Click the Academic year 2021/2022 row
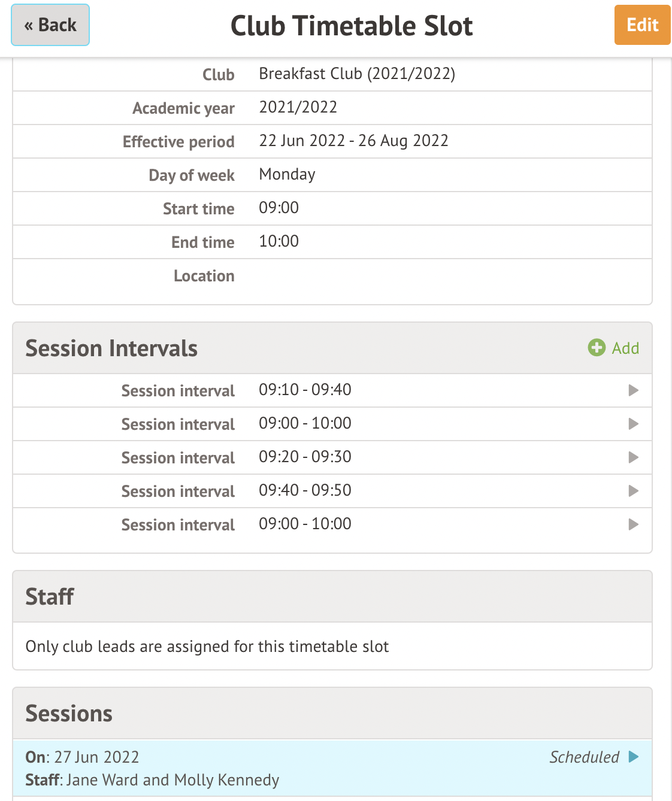 (332, 108)
